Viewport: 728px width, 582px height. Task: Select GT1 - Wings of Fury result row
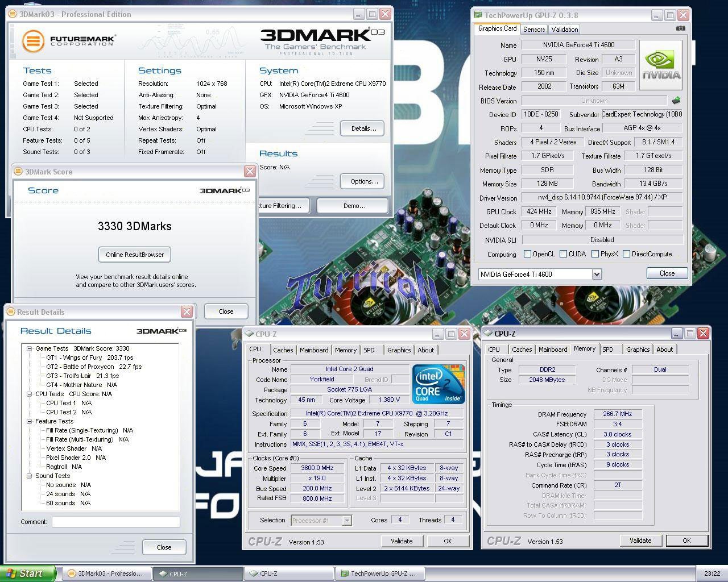89,357
